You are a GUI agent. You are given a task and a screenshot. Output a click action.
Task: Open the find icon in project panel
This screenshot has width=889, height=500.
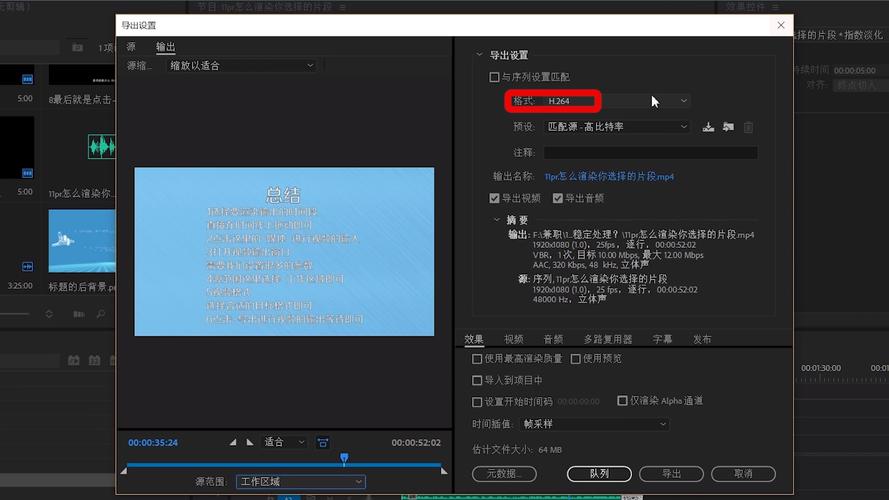click(101, 313)
